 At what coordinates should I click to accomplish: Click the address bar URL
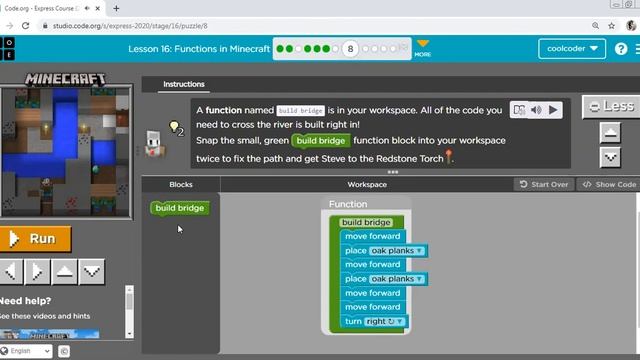click(x=130, y=26)
